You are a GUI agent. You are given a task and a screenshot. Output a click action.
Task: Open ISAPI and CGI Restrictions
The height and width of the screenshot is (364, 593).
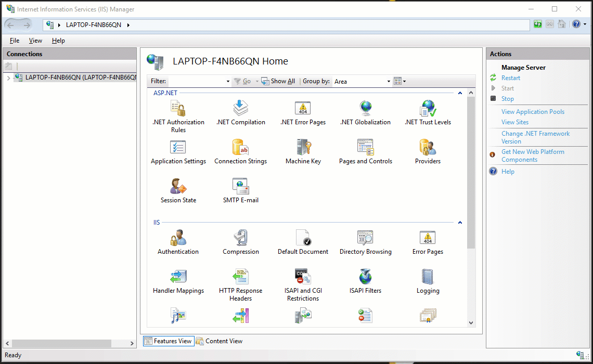pyautogui.click(x=303, y=285)
